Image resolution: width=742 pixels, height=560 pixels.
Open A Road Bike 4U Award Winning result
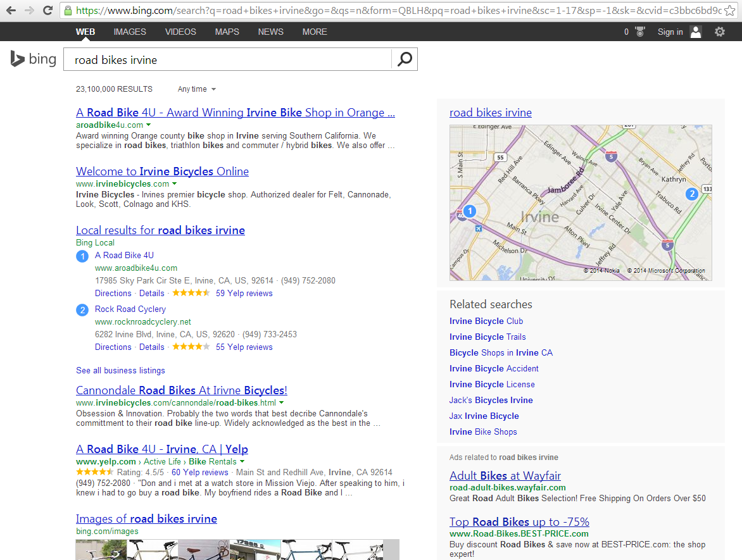point(235,113)
